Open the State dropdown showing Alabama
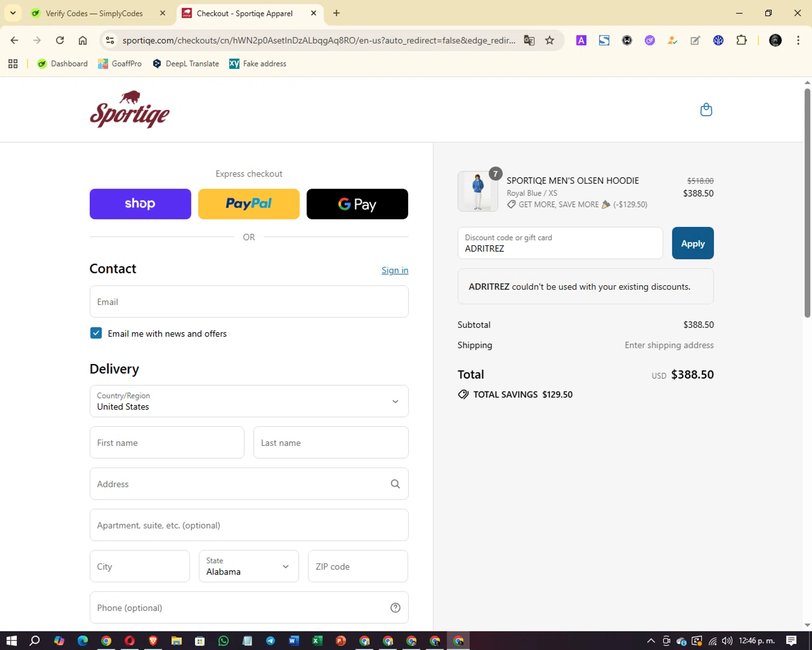 tap(249, 566)
